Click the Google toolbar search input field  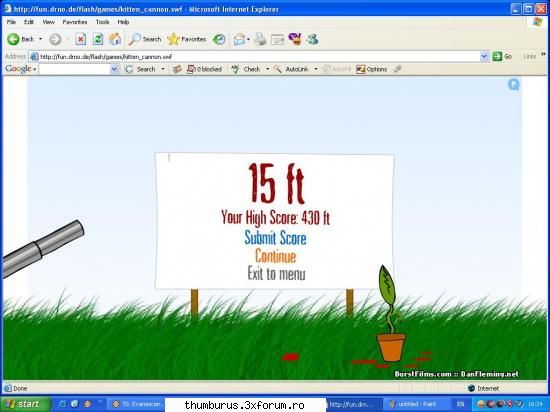tap(75, 69)
